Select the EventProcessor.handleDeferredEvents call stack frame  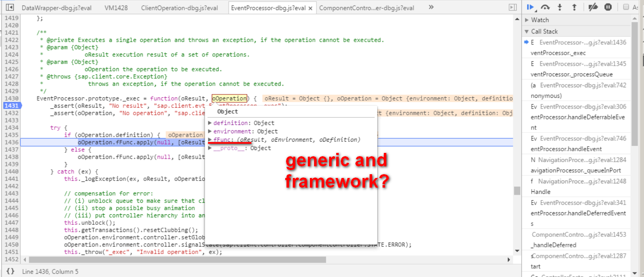pos(576,213)
